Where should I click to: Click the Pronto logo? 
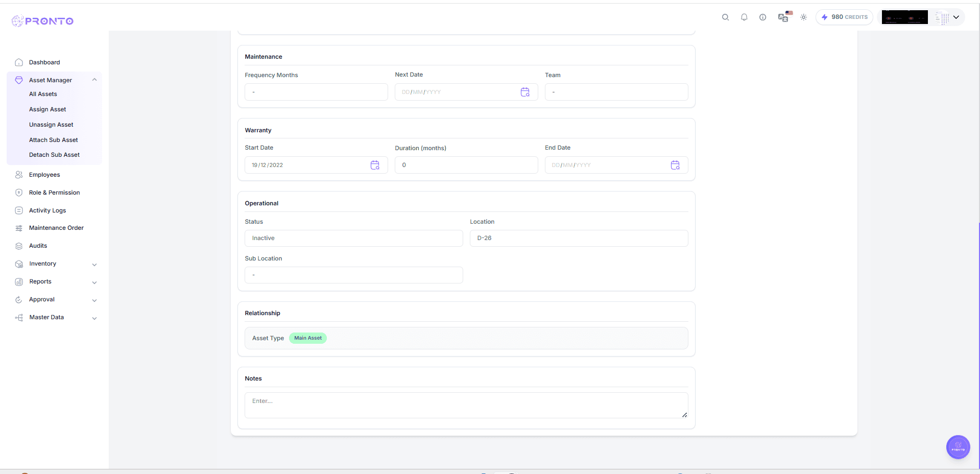tap(42, 21)
